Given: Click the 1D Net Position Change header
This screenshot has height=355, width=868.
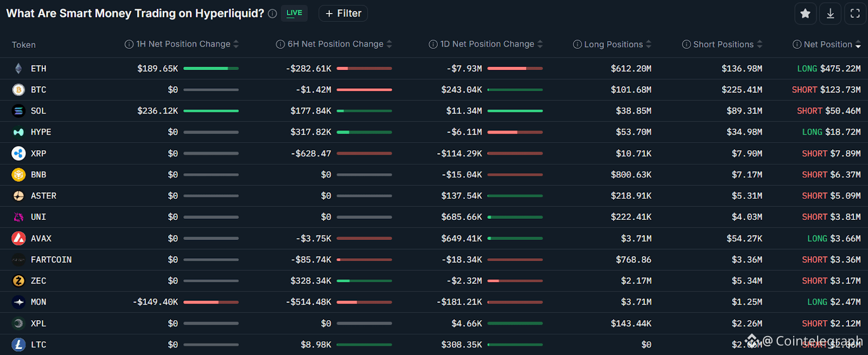Looking at the screenshot, I should click(487, 44).
